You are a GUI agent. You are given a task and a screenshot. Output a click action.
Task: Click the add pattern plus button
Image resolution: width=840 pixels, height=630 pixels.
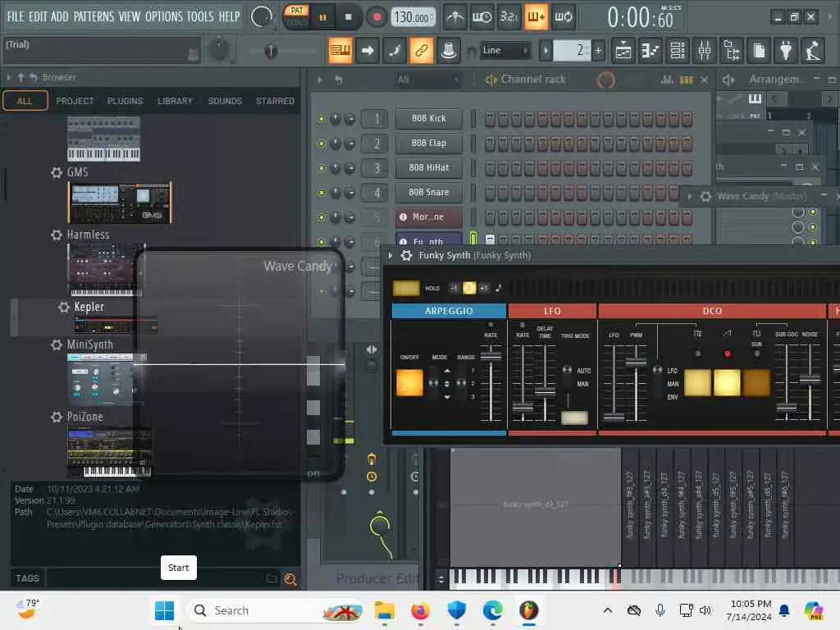click(598, 51)
